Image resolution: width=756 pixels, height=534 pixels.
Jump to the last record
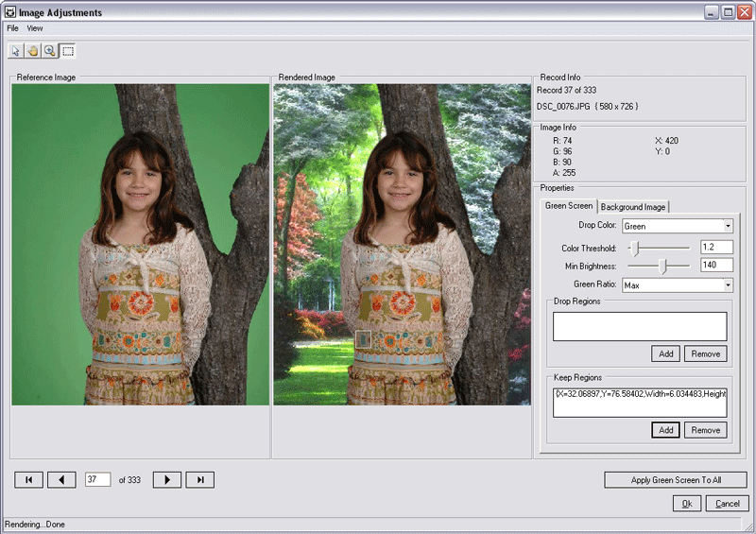[x=200, y=480]
